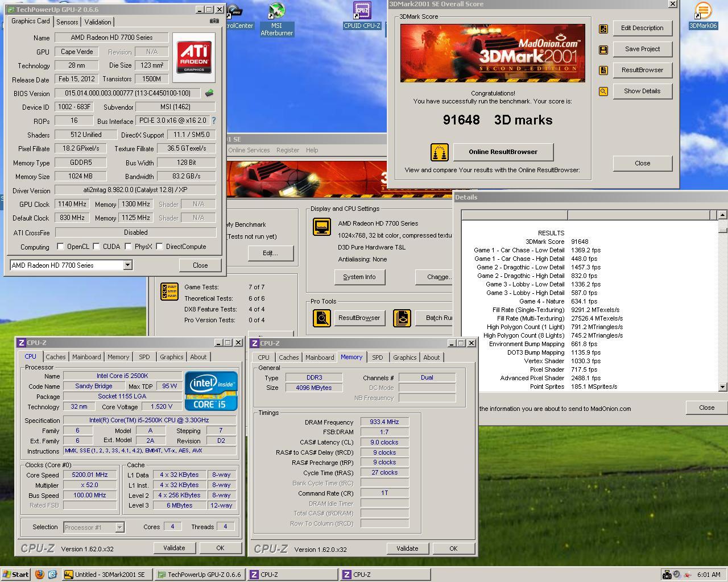Screen dimensions: 728x582
Task: Open the Sensors tab in GPU-Z
Action: (x=67, y=22)
